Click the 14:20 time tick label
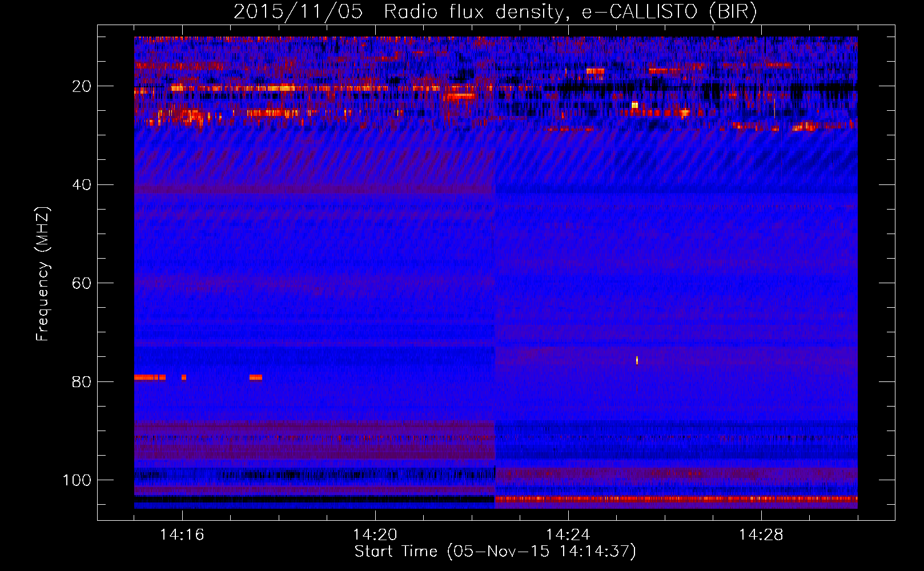 375,534
